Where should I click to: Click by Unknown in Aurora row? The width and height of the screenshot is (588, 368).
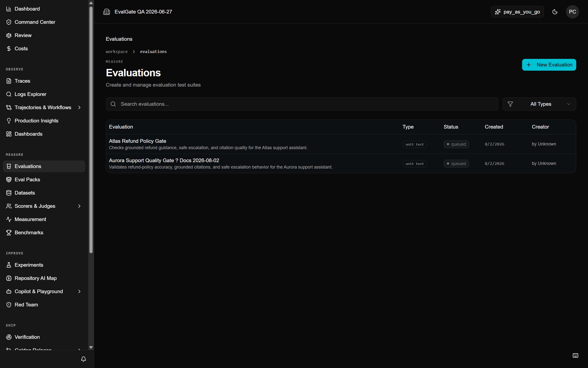pos(544,163)
